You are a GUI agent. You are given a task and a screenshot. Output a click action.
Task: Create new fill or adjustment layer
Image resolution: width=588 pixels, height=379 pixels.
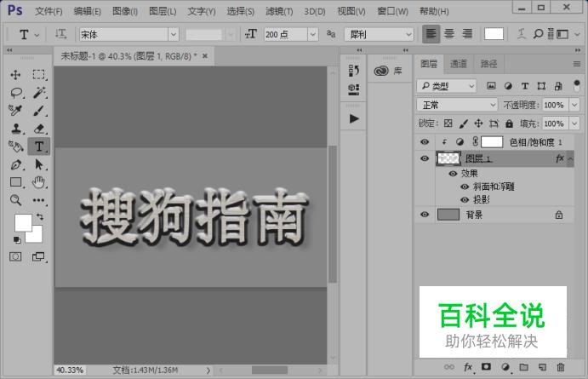[x=505, y=367]
